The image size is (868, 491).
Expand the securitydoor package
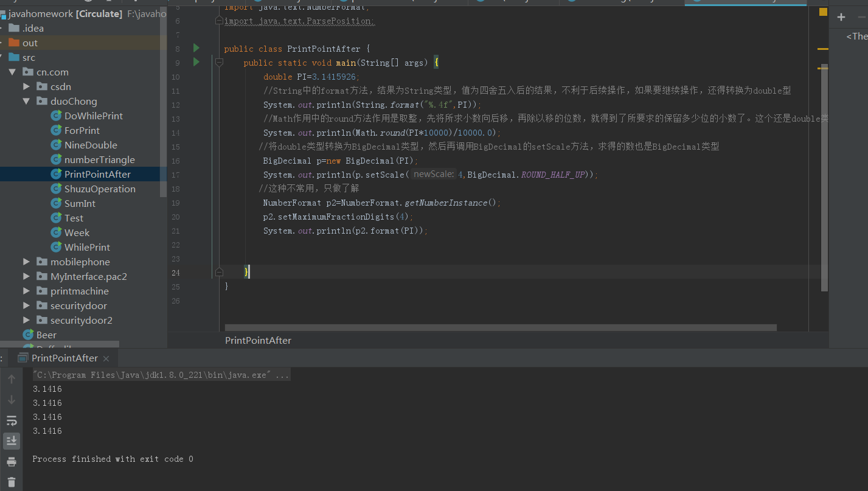click(26, 306)
